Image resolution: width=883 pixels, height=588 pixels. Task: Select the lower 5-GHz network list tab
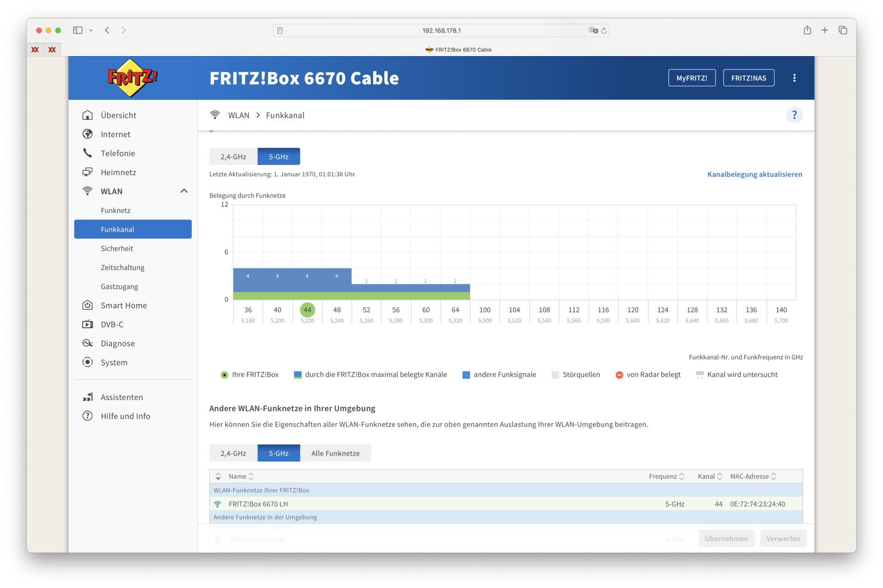pos(279,453)
